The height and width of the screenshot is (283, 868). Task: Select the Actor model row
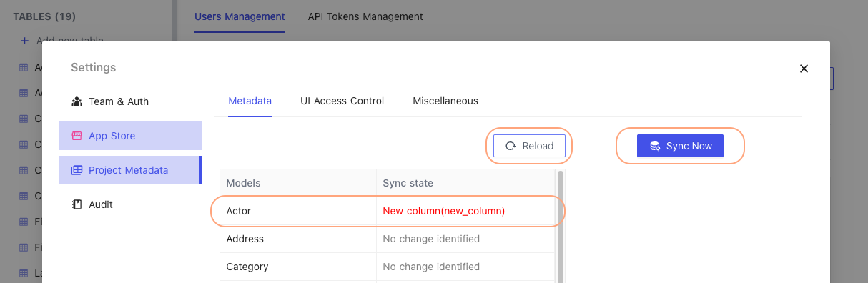tap(387, 211)
